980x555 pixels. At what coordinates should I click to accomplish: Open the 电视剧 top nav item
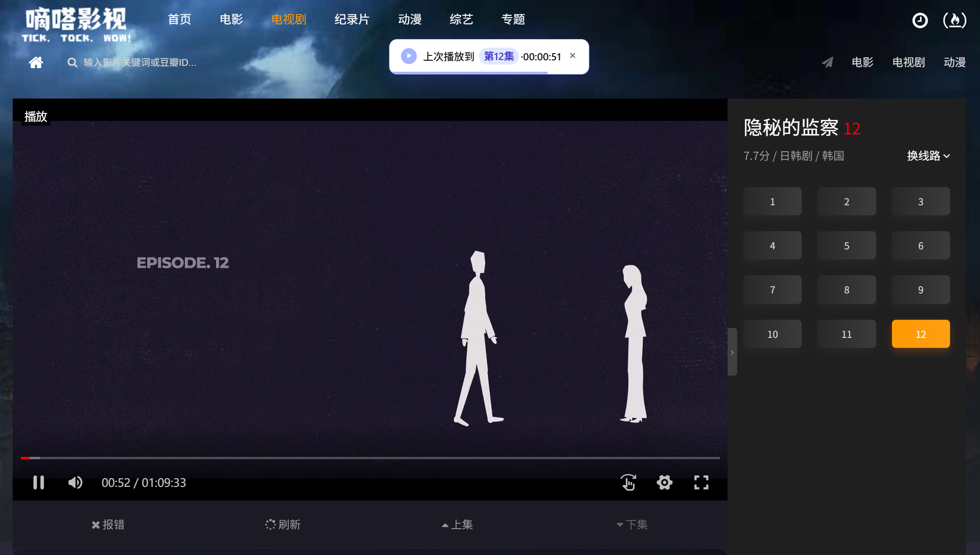(x=289, y=19)
